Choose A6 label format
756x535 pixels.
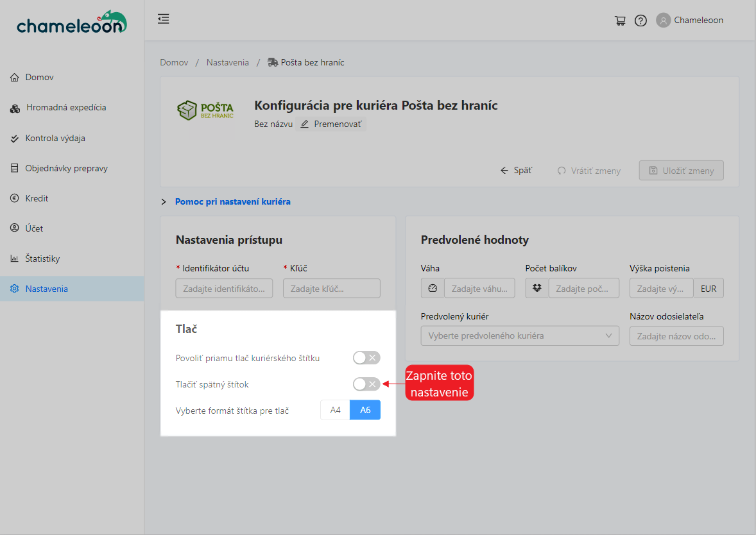[365, 410]
